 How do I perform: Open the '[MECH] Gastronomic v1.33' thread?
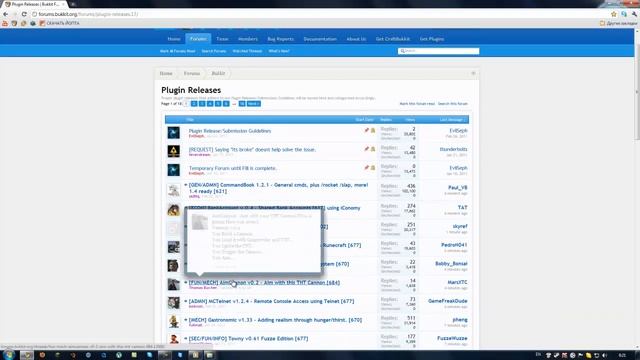pyautogui.click(x=275, y=320)
